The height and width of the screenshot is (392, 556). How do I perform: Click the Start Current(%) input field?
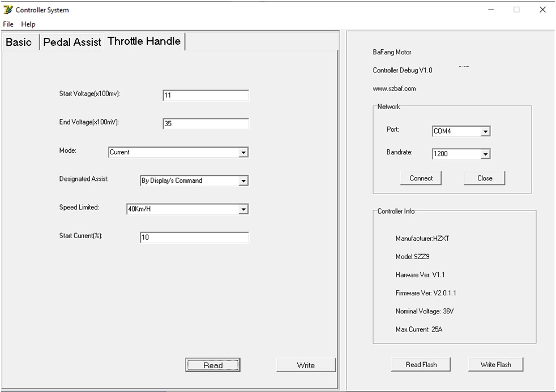194,237
